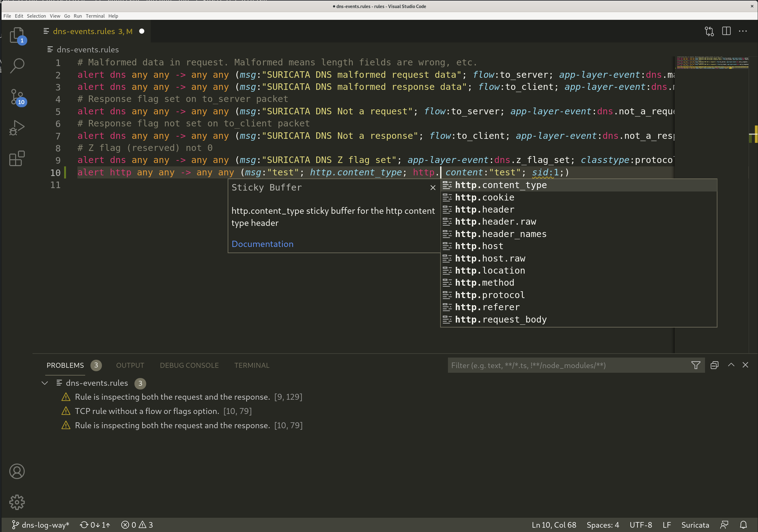
Task: Open the Documentation link in Sticky Buffer popup
Action: point(262,244)
